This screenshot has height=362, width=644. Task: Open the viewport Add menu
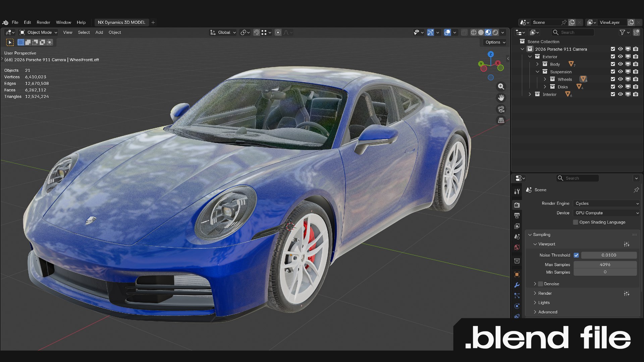(x=99, y=33)
